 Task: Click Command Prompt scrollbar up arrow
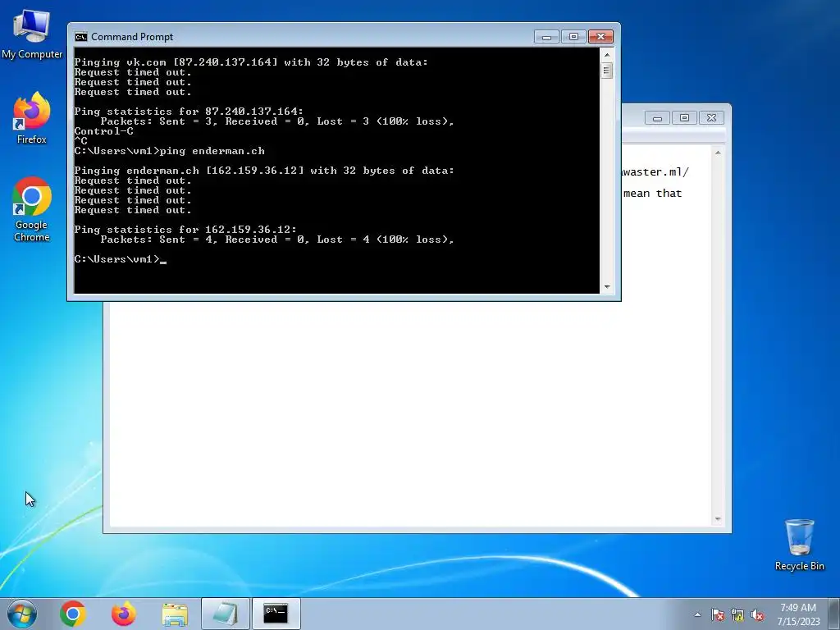pyautogui.click(x=607, y=55)
